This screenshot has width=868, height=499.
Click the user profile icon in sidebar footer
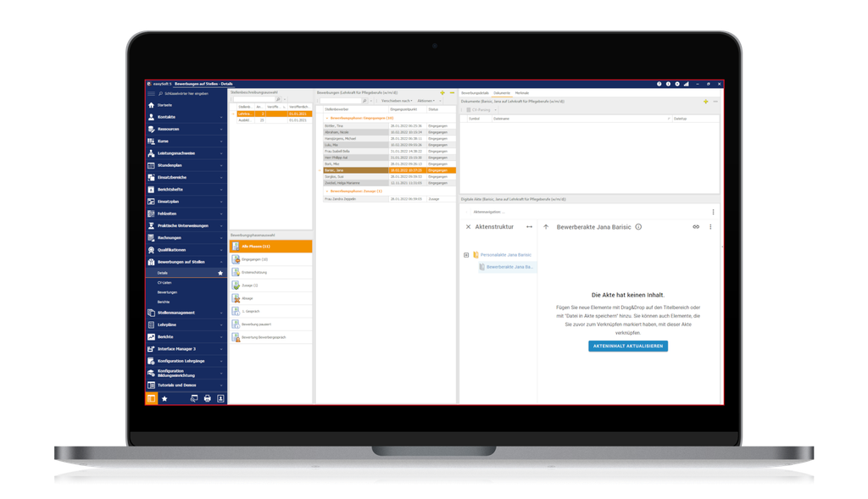click(221, 399)
